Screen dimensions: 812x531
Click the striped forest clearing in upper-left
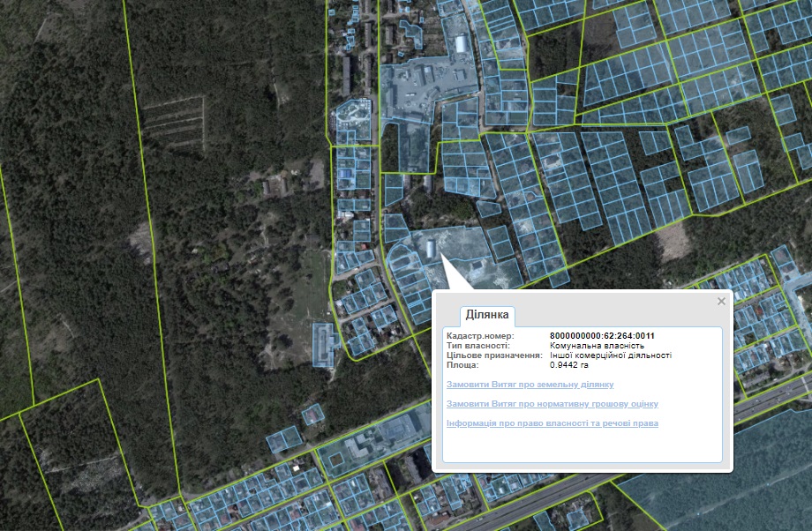(173, 123)
